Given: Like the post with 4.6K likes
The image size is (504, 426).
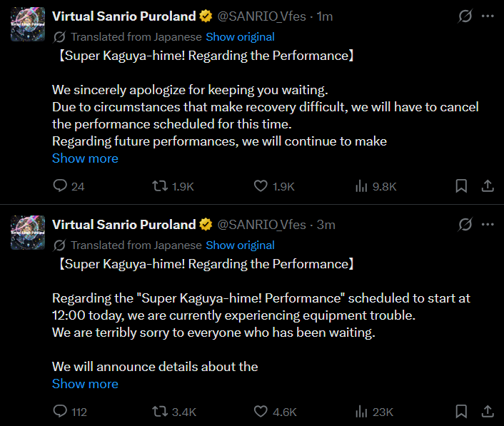Looking at the screenshot, I should [261, 412].
